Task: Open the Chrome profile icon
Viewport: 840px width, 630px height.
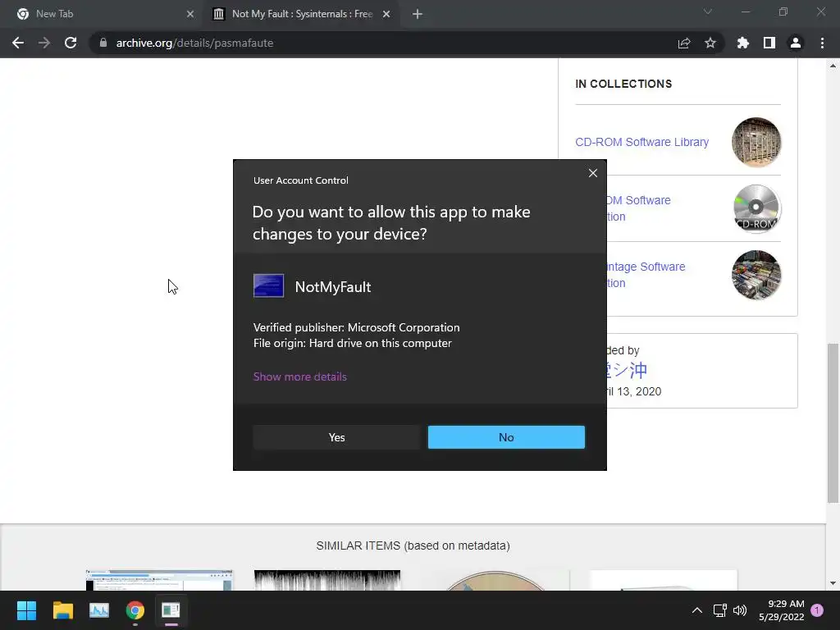Action: click(796, 43)
